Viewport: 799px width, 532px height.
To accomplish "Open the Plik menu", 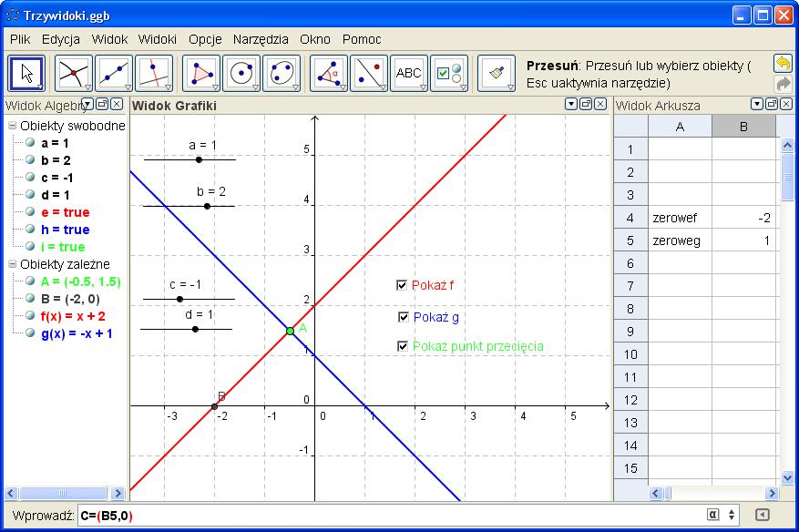I will tap(20, 39).
